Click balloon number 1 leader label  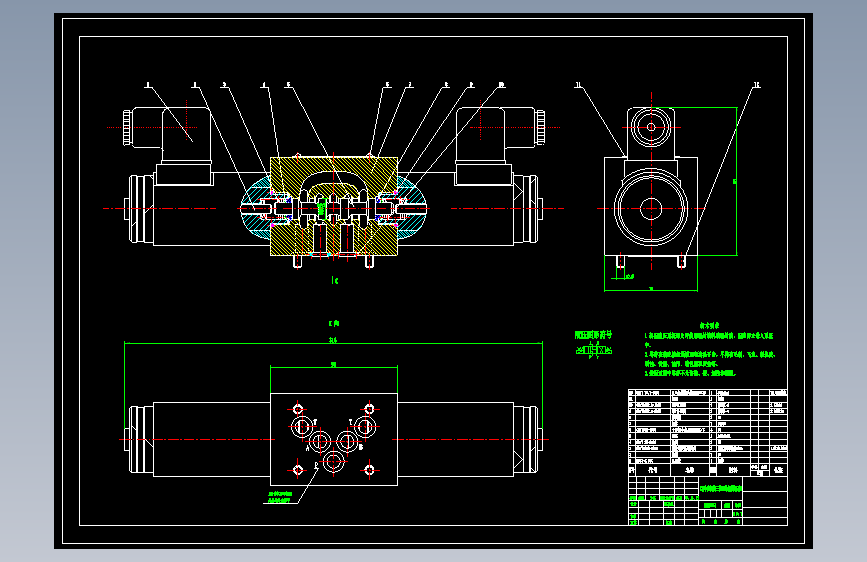point(148,85)
